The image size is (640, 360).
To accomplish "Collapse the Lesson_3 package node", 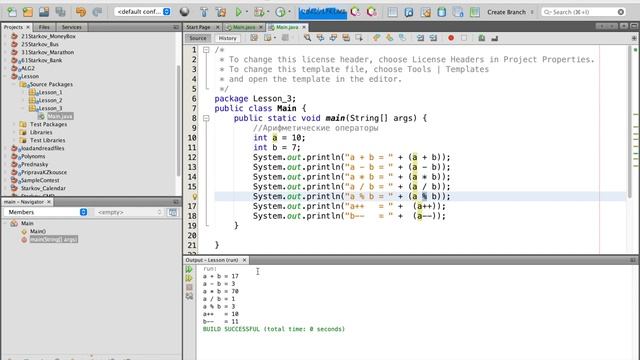I will click(24, 108).
